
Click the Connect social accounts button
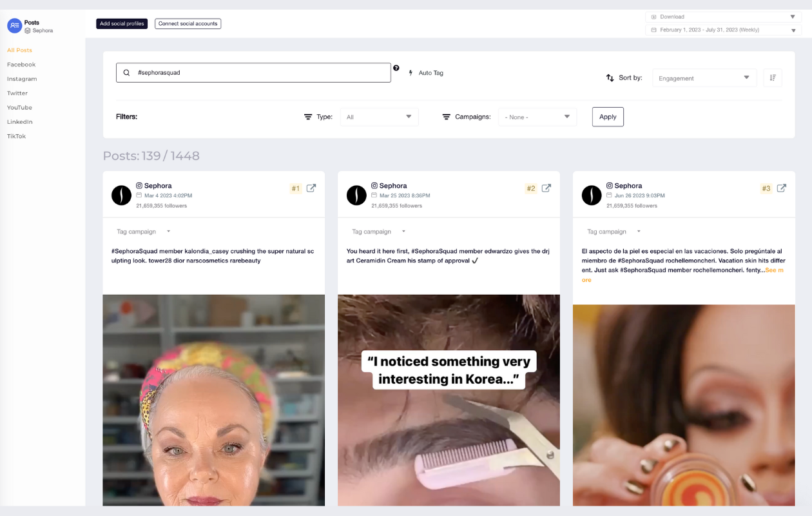[188, 24]
